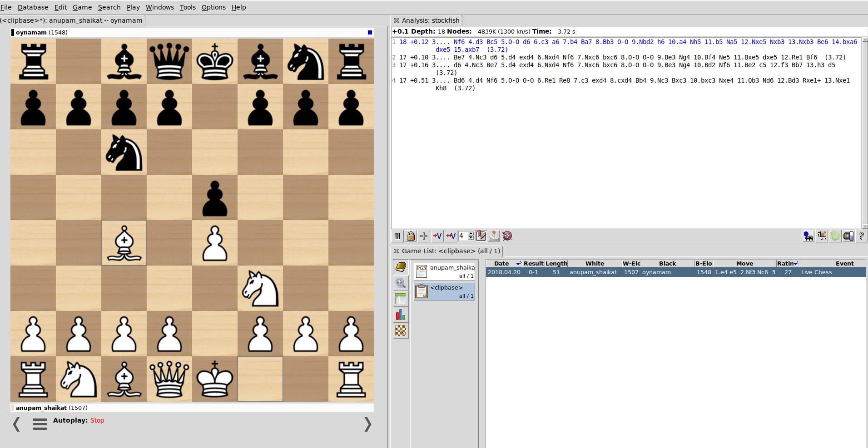Viewport: 868px width, 448px height.
Task: Open analysis help question mark
Action: tap(861, 236)
